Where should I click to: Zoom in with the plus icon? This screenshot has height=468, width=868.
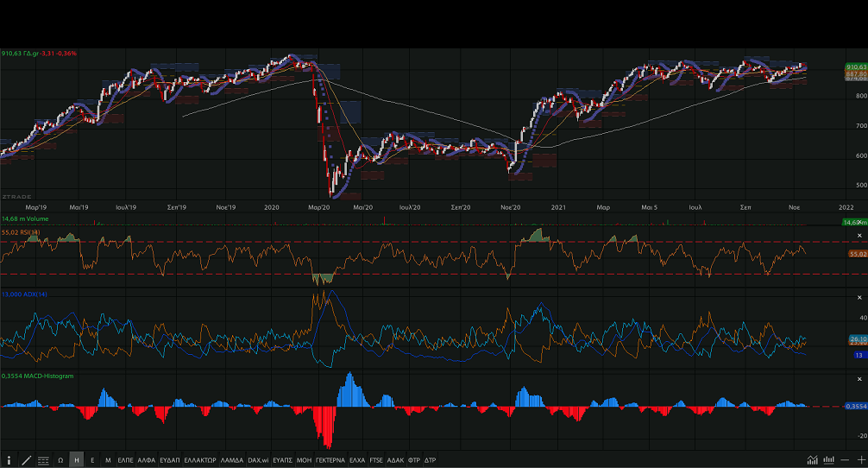point(861,460)
